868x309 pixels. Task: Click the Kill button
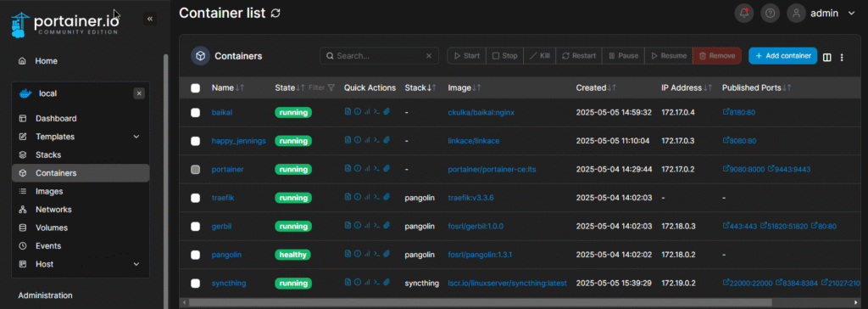[x=539, y=56]
